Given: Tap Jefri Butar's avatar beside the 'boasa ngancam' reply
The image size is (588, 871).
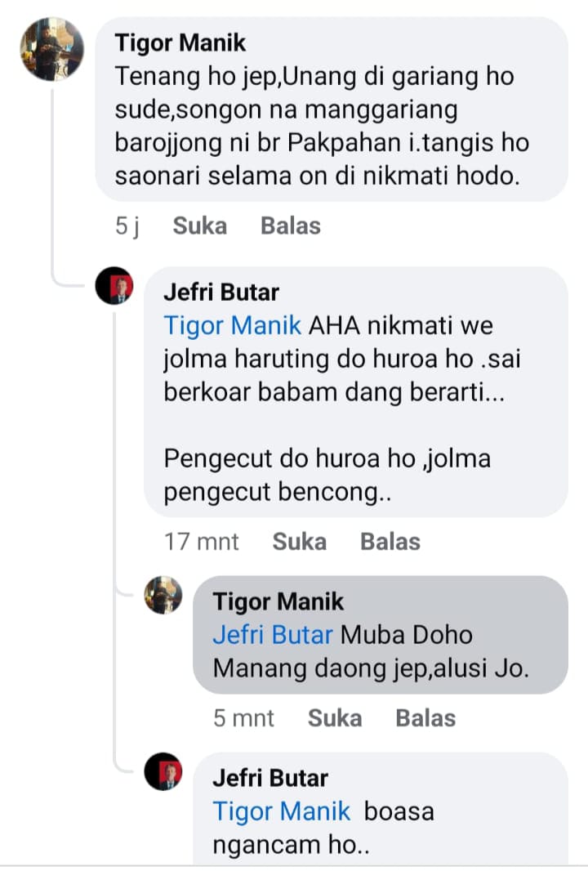Looking at the screenshot, I should click(x=163, y=771).
